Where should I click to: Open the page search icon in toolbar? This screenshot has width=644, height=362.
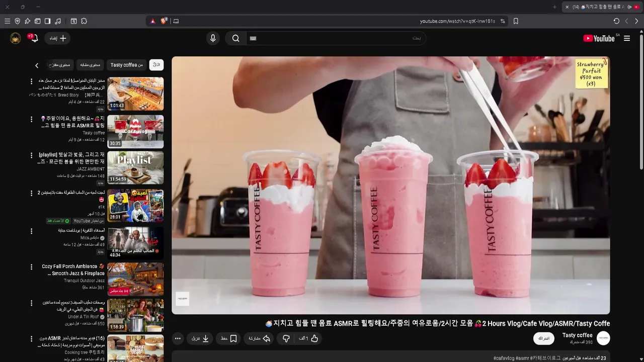(x=73, y=21)
